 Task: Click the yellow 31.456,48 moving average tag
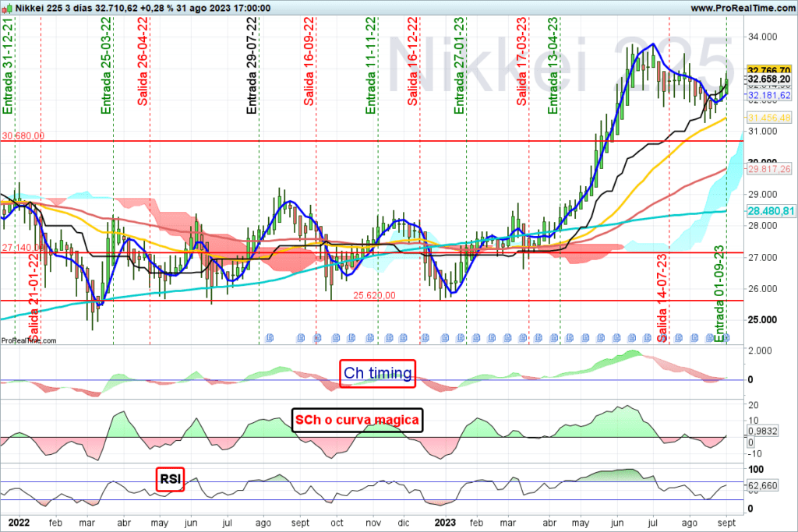(769, 118)
